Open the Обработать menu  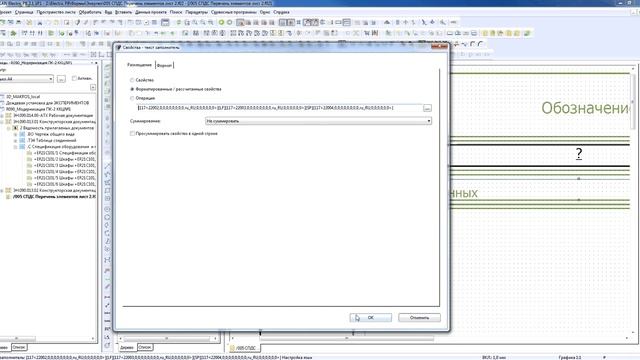click(90, 12)
